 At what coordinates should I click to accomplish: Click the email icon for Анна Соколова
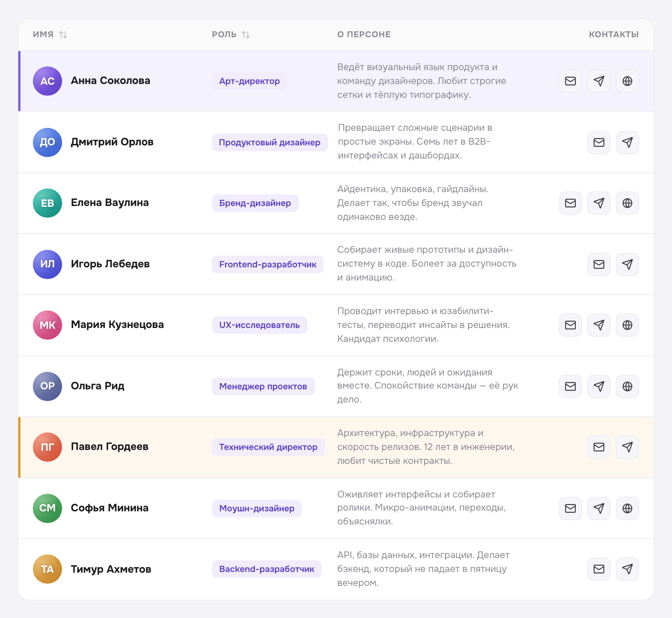tap(570, 81)
